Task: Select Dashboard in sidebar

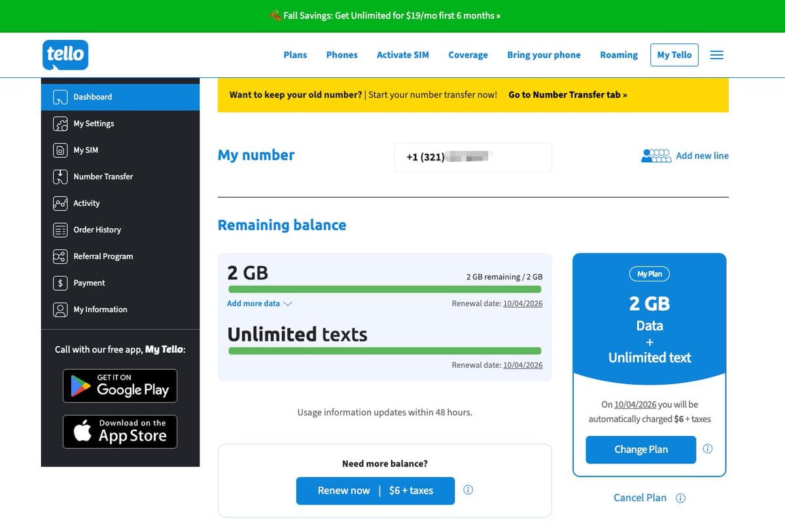Action: tap(120, 97)
